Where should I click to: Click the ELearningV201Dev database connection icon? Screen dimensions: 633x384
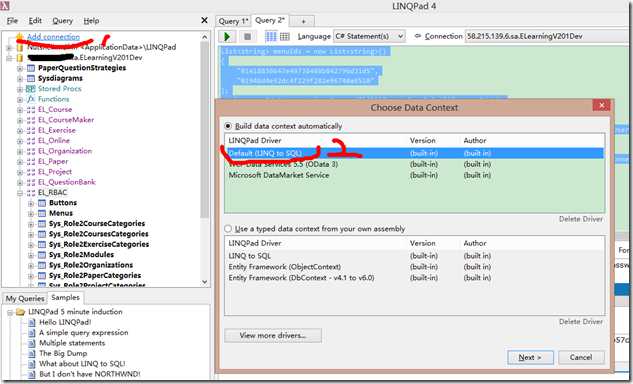coord(19,58)
